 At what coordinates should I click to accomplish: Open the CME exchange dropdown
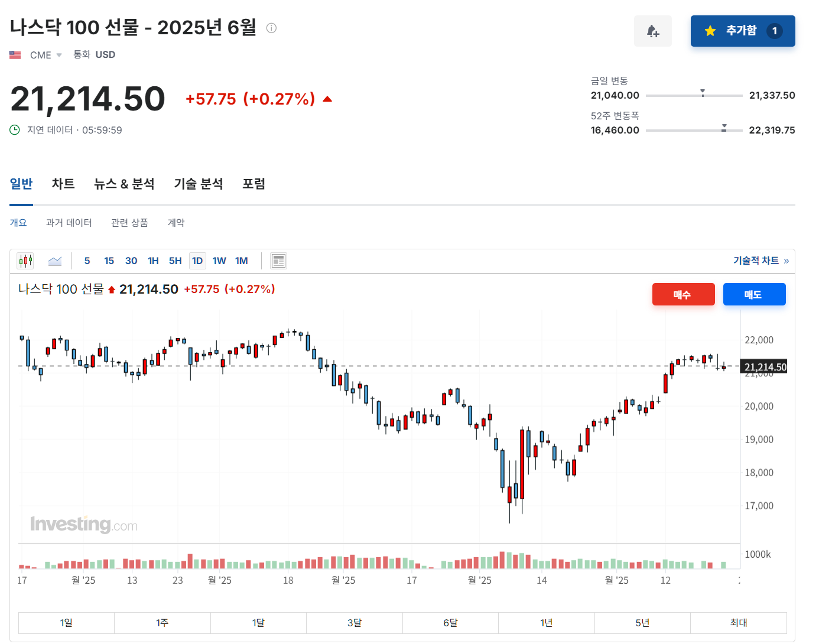[x=58, y=54]
